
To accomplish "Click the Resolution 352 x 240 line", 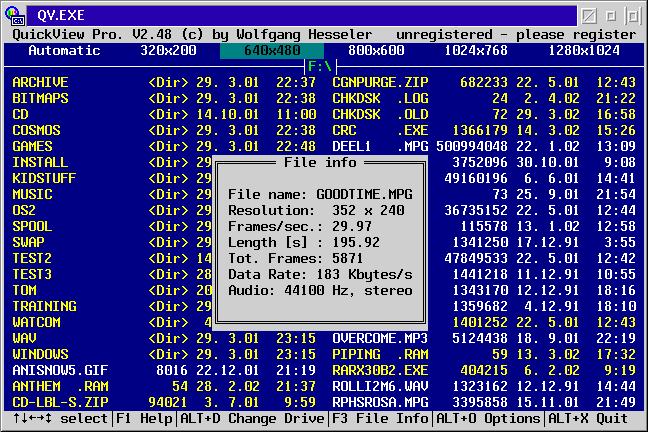I will pyautogui.click(x=316, y=210).
